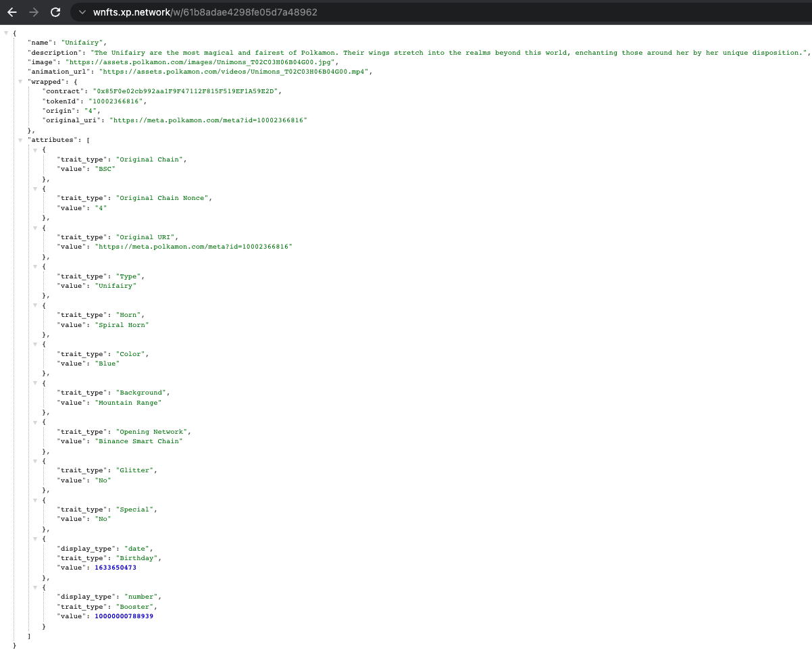Collapse the Type Unifairy attribute object

(36, 266)
